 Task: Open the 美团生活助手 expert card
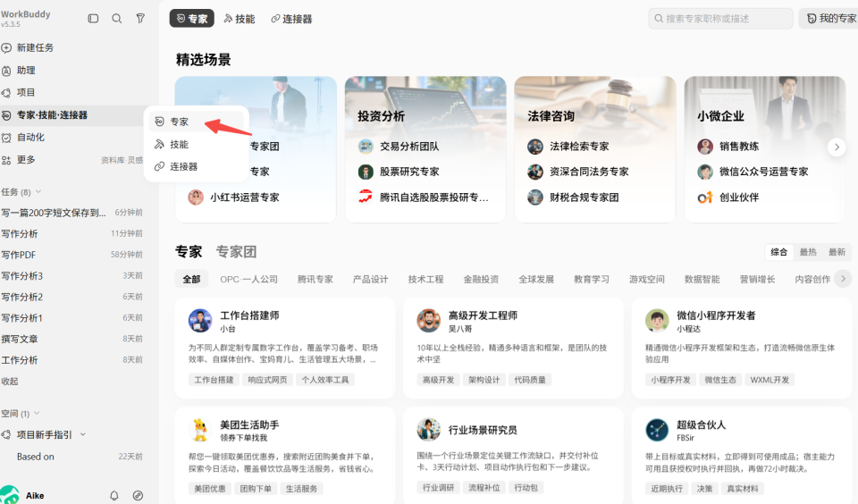[x=284, y=455]
